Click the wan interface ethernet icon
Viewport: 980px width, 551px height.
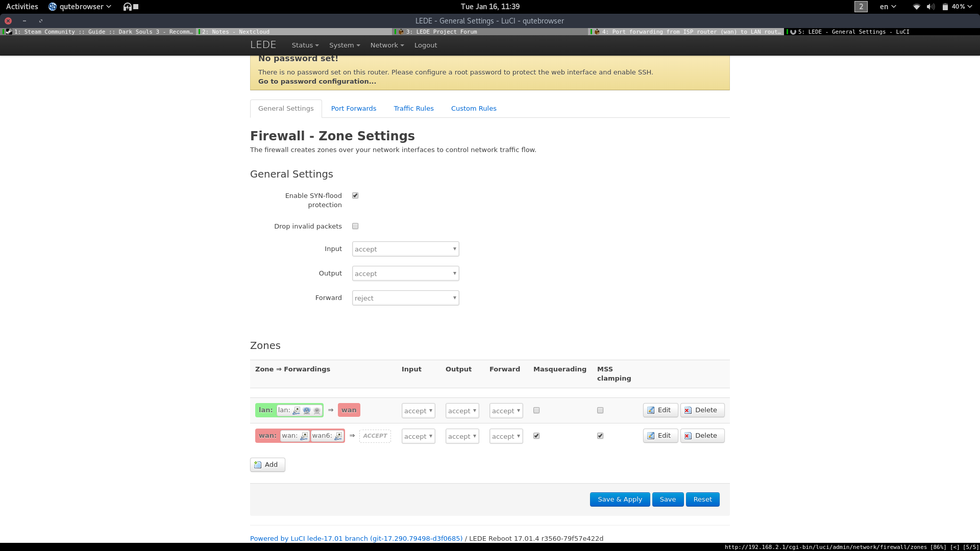click(304, 436)
